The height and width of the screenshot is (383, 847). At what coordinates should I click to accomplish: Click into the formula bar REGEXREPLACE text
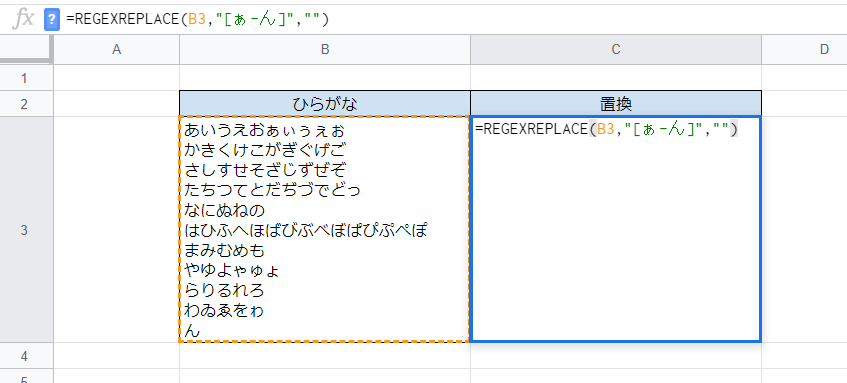pos(197,20)
